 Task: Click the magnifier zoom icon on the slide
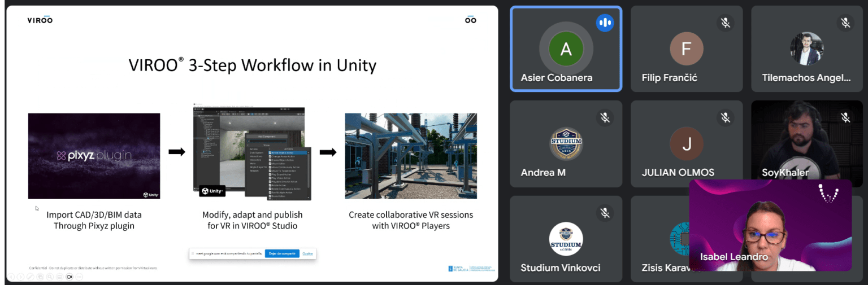click(50, 277)
